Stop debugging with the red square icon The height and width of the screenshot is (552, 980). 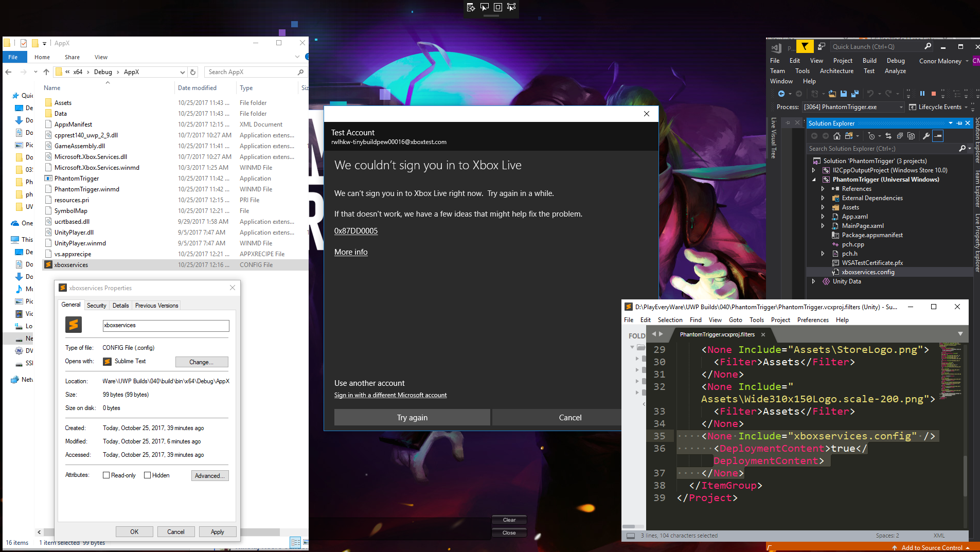click(x=933, y=94)
